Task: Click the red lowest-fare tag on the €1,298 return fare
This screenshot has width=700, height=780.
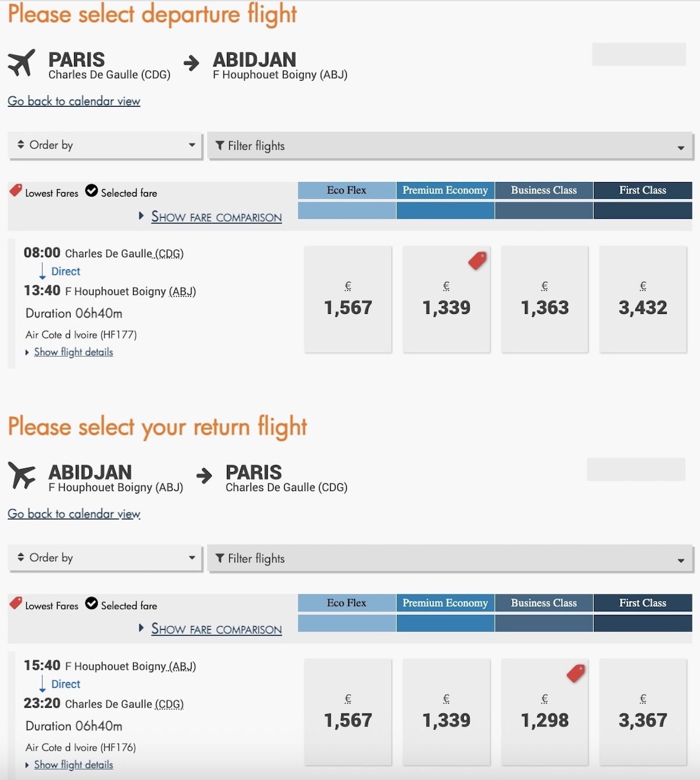Action: (576, 673)
